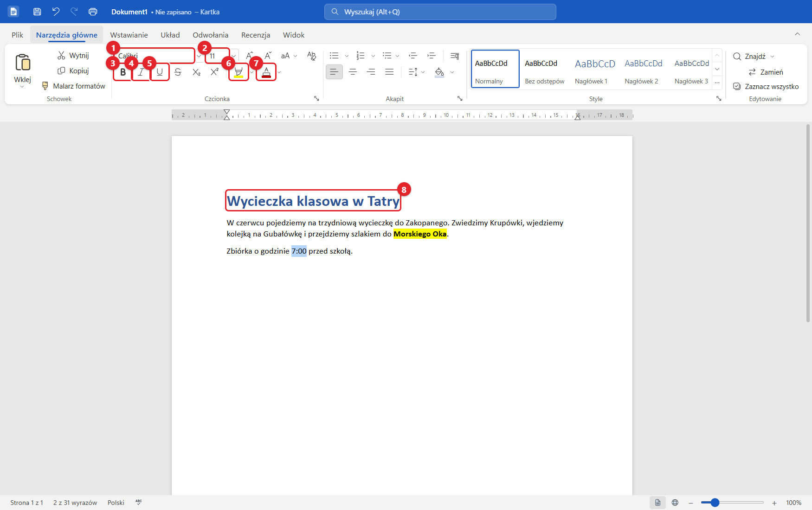Open the Wstawianie tab
The height and width of the screenshot is (510, 812).
pos(129,35)
